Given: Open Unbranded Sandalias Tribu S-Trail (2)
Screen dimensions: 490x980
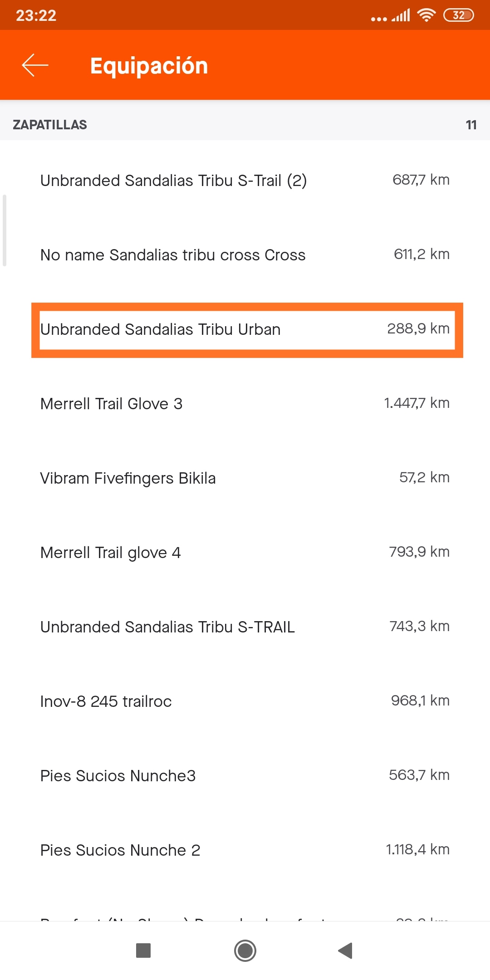Looking at the screenshot, I should tap(245, 180).
